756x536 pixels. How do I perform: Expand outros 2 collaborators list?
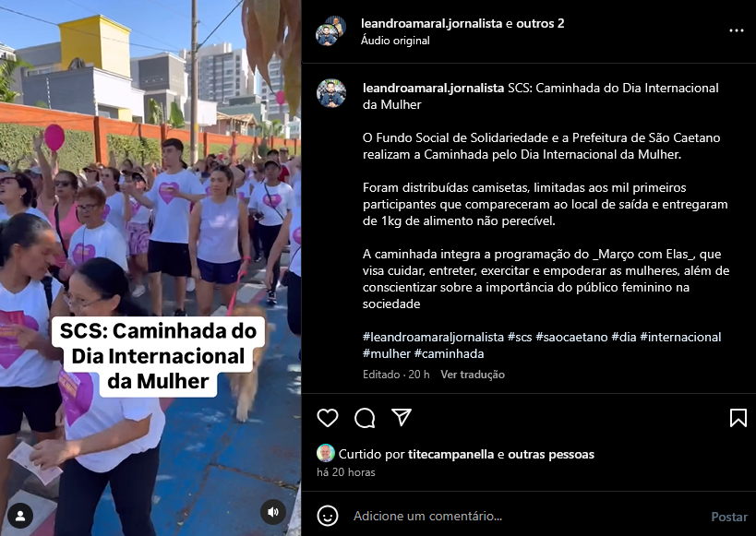pyautogui.click(x=540, y=23)
